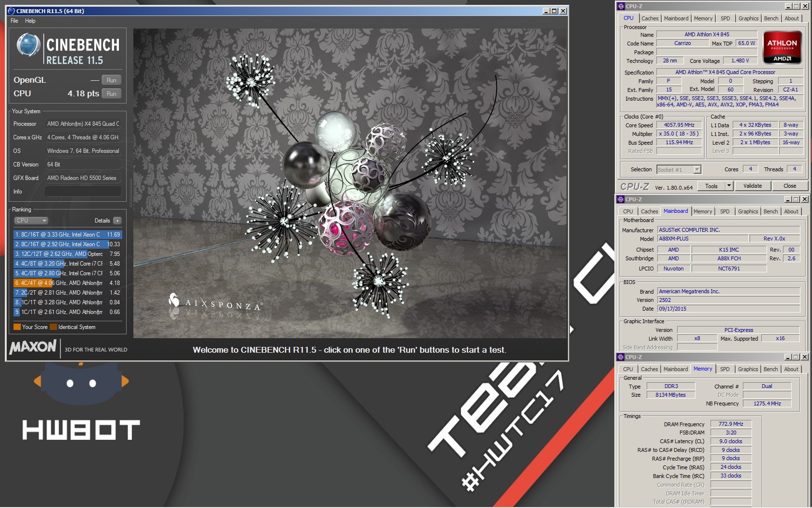Viewport: 812px width, 508px height.
Task: Open the Tools dropdown arrow in CPU-Z
Action: [729, 186]
